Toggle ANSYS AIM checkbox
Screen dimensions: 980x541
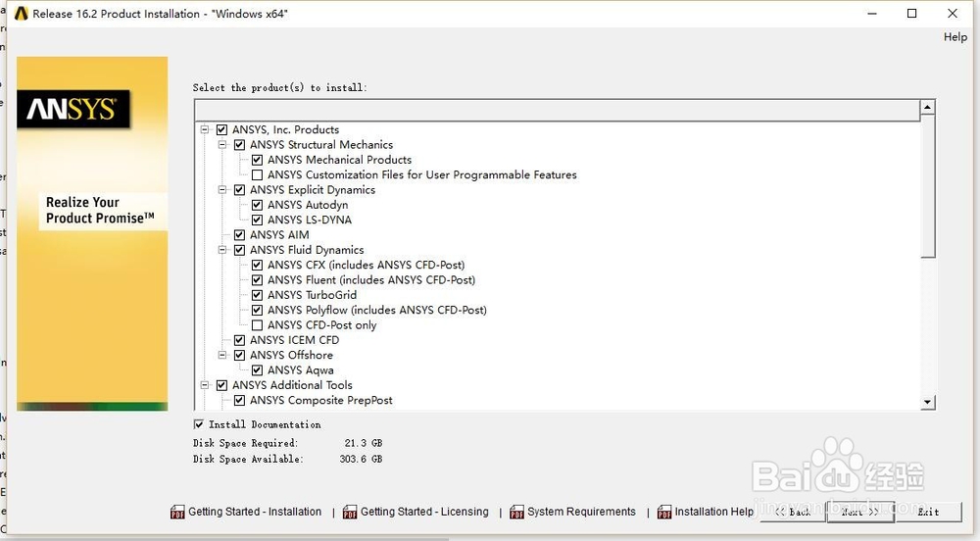(x=239, y=235)
